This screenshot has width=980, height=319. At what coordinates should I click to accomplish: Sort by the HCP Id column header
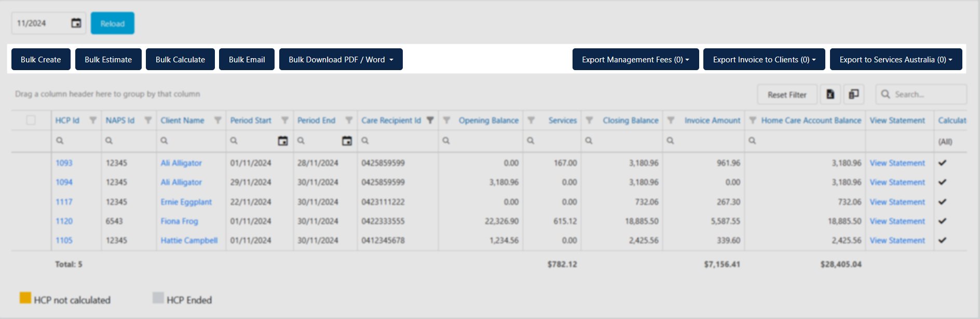pos(67,120)
